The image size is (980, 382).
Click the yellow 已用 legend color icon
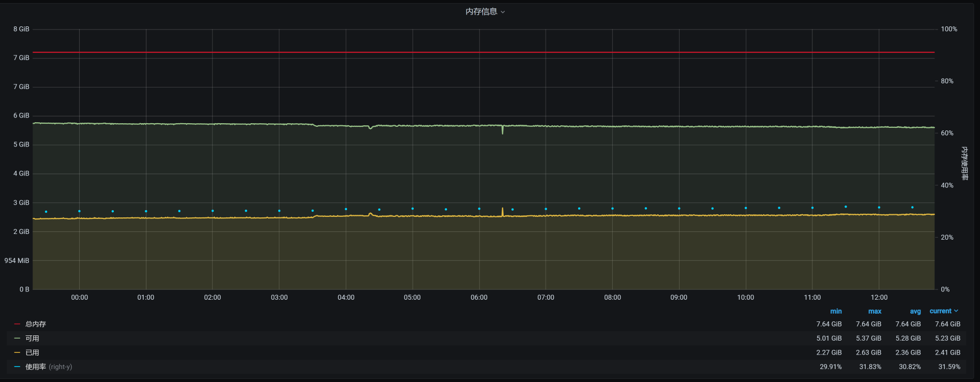click(17, 352)
